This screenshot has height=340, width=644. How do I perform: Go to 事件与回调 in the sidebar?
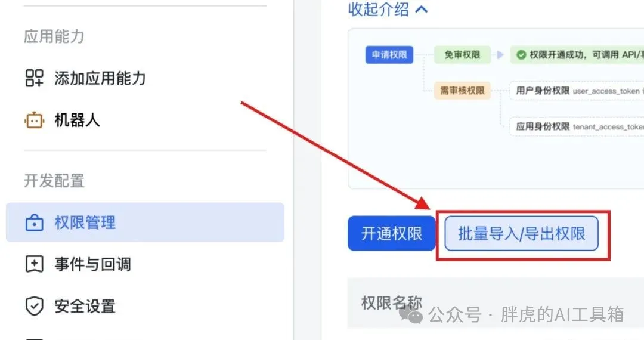click(x=145, y=264)
